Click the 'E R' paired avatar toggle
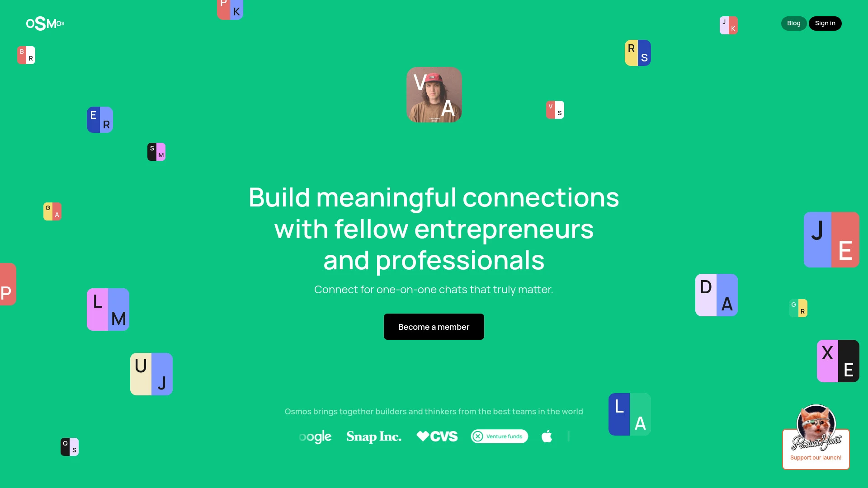868x488 pixels. 99,120
